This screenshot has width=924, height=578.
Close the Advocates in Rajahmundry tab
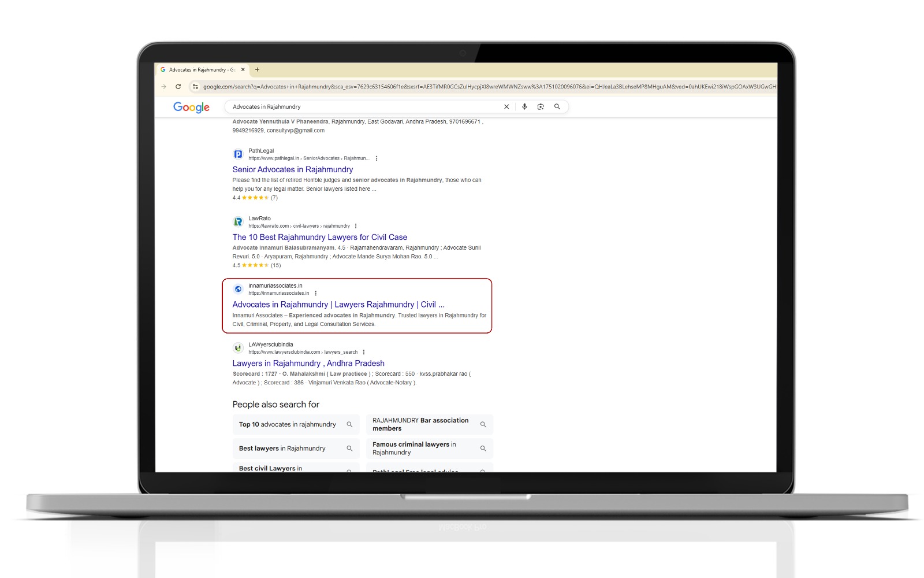point(243,70)
